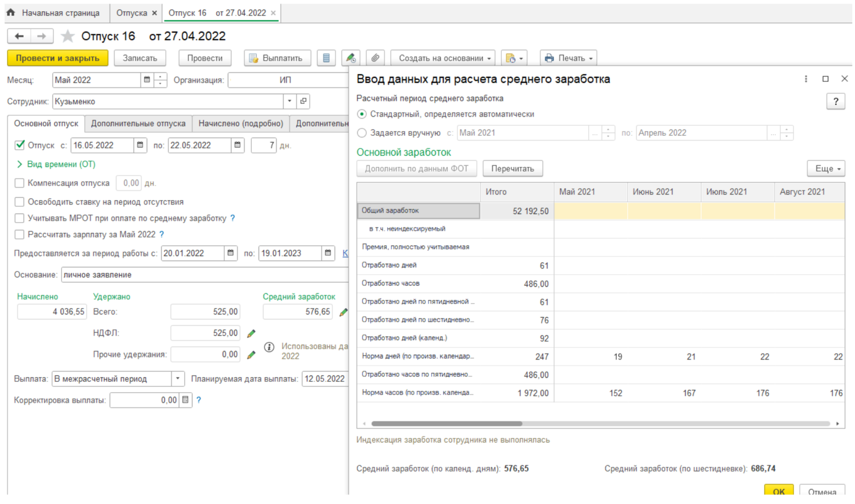This screenshot has height=504, width=855.
Task: Switch to Дополнительные отпуска tab
Action: [x=138, y=124]
